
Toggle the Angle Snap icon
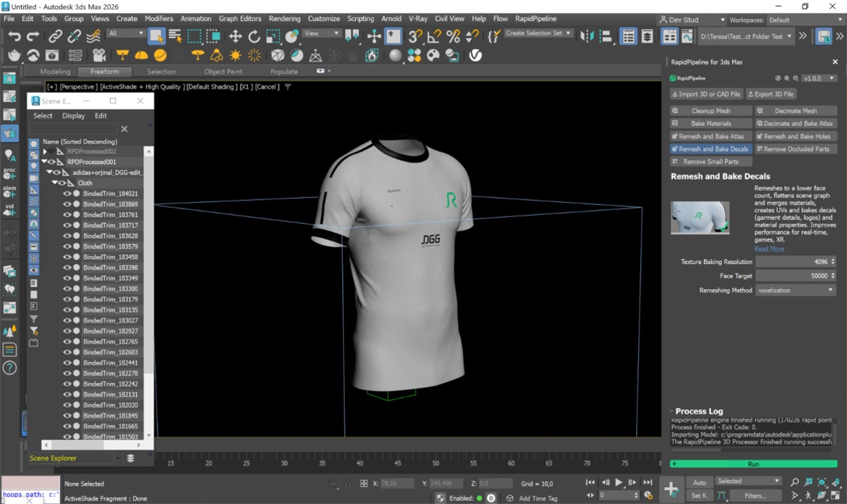[x=435, y=36]
